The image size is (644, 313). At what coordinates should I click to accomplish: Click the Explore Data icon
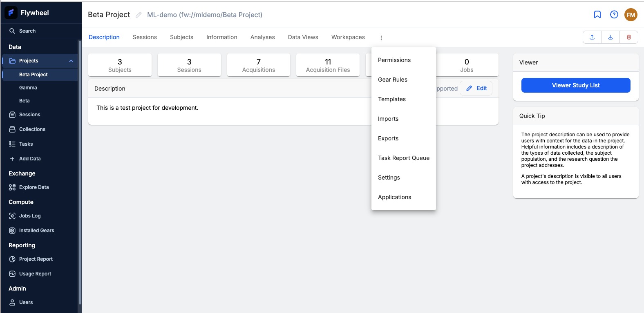coord(12,187)
